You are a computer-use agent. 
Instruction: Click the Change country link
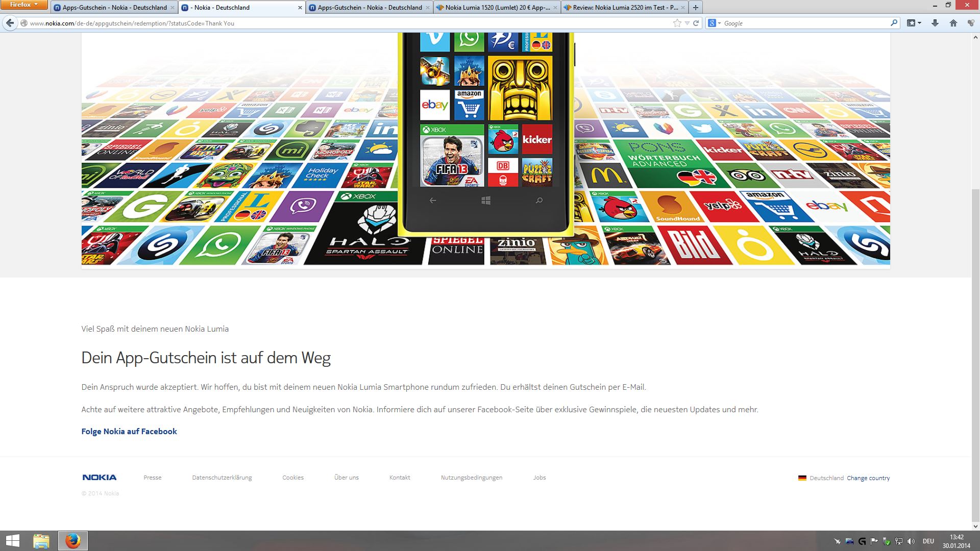pos(868,478)
